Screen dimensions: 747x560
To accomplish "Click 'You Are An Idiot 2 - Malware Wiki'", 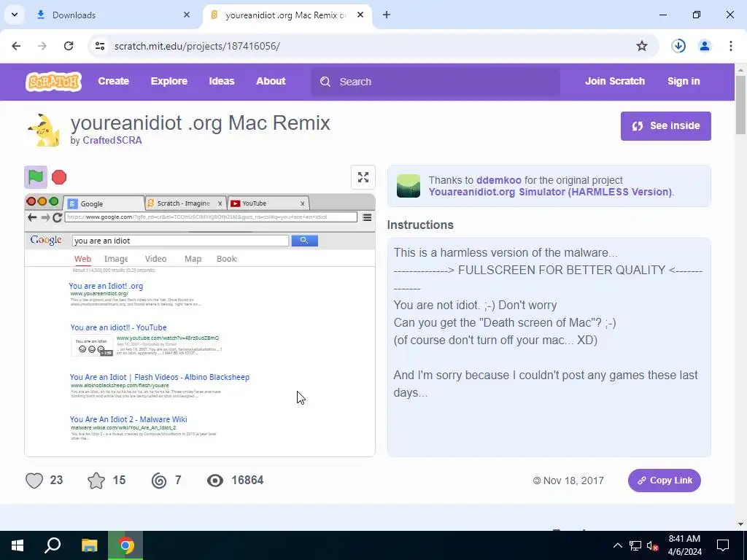I will 128,419.
